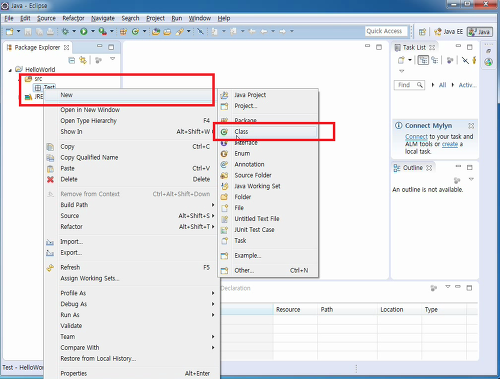The image size is (500, 379).
Task: Click Collapse All in Package Explorer
Action: [71, 60]
